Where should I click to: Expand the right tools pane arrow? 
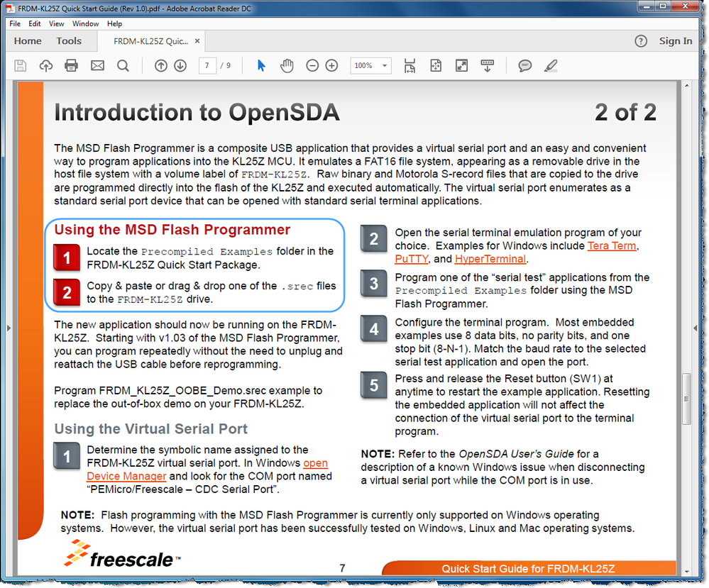click(695, 328)
